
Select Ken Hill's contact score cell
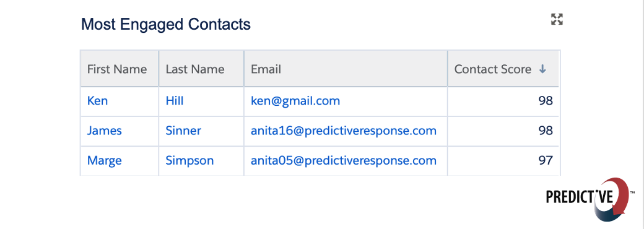point(503,102)
